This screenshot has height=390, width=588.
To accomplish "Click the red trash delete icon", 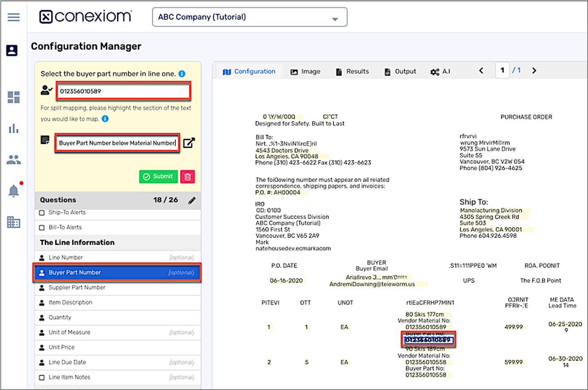I will (x=188, y=177).
